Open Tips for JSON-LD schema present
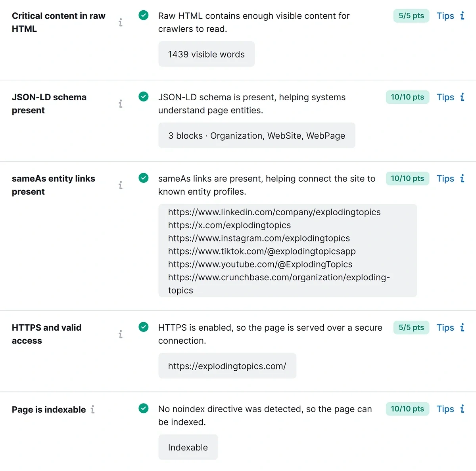Viewport: 476px width, 471px height. click(x=445, y=97)
